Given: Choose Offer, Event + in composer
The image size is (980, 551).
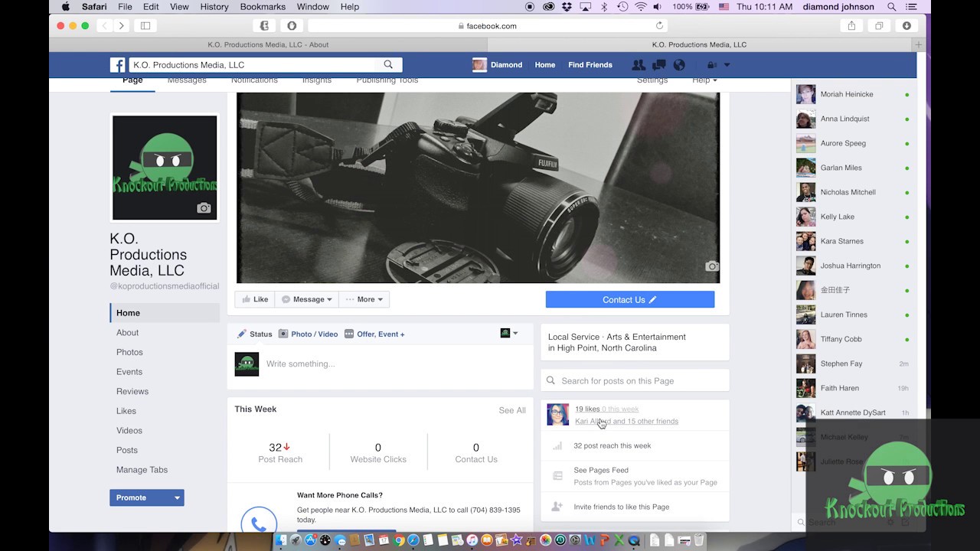Looking at the screenshot, I should click(x=374, y=334).
